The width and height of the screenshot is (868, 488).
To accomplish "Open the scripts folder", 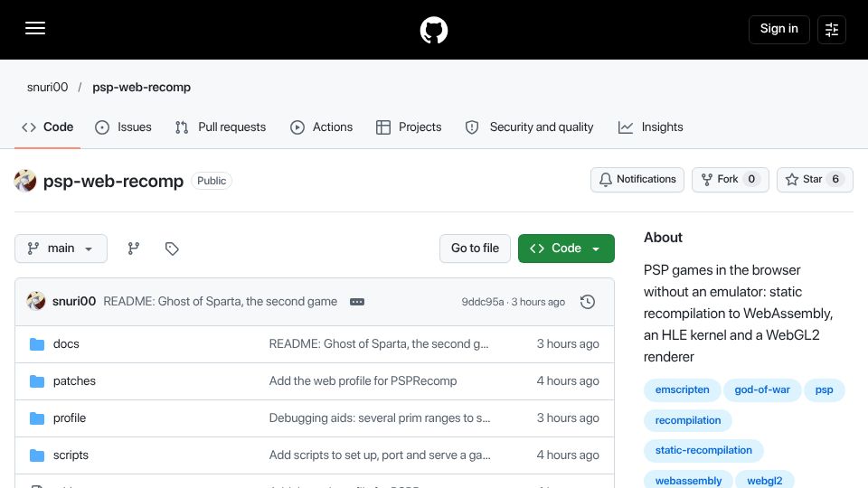I will click(71, 455).
